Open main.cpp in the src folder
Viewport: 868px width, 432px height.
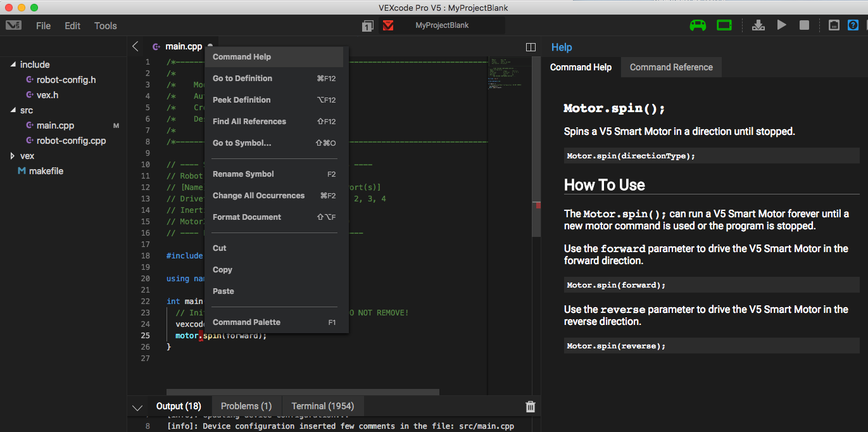coord(55,125)
